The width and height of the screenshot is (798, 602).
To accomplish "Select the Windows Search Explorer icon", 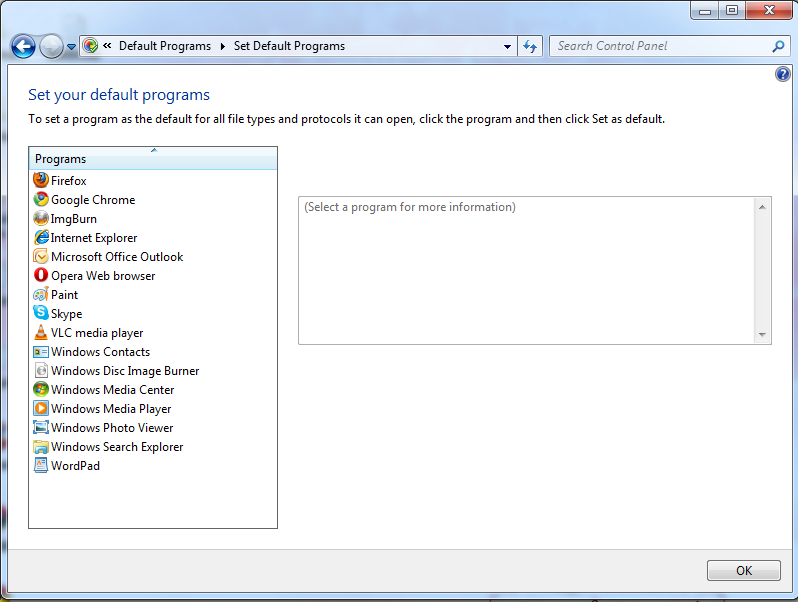I will coord(41,446).
